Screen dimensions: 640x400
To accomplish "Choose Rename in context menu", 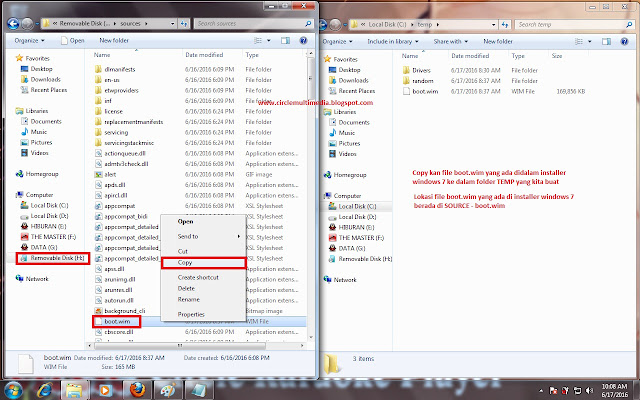I will [x=189, y=299].
